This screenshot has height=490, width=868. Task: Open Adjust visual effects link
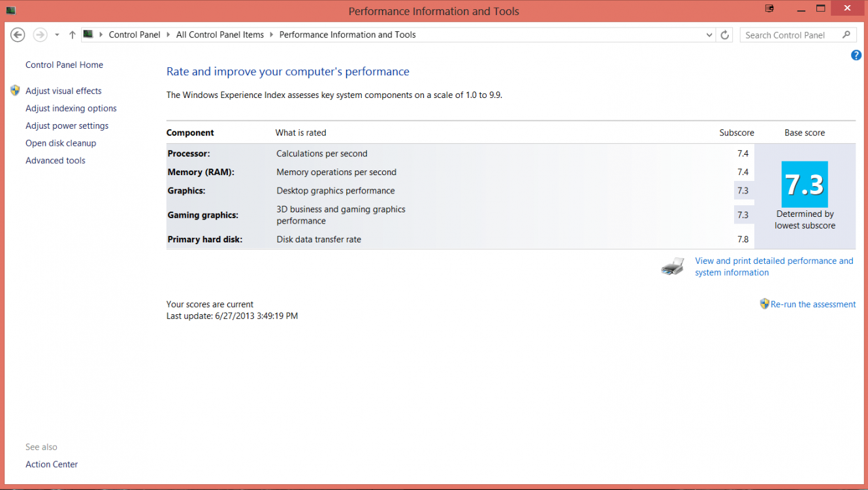coord(63,91)
